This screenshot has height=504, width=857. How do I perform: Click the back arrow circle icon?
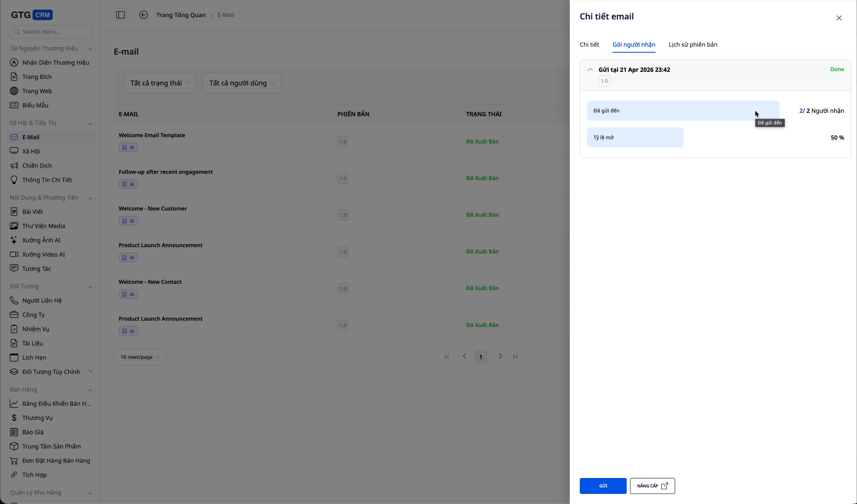pyautogui.click(x=144, y=15)
